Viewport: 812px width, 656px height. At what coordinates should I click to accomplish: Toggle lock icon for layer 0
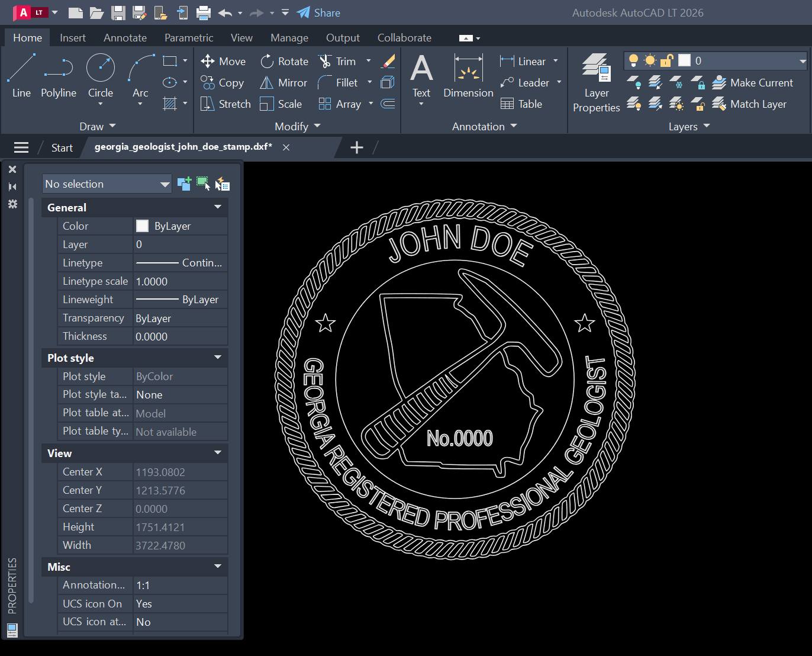667,60
